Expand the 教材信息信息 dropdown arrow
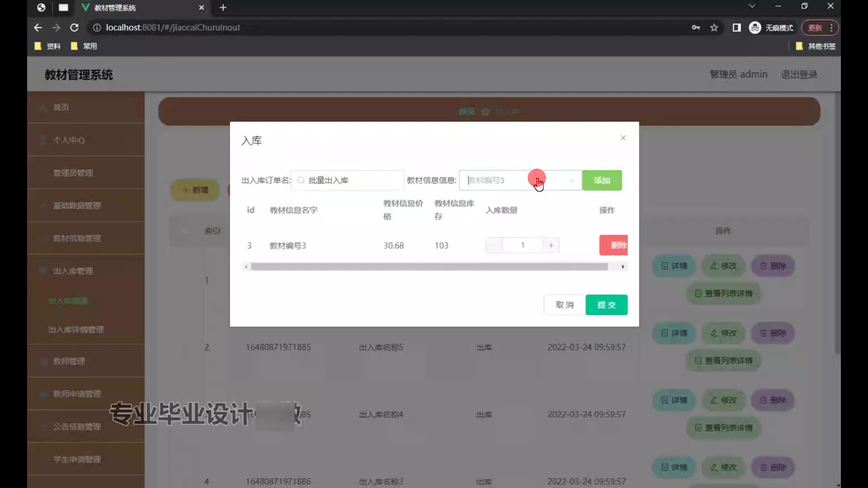Screen dimensions: 868x488 click(x=571, y=180)
